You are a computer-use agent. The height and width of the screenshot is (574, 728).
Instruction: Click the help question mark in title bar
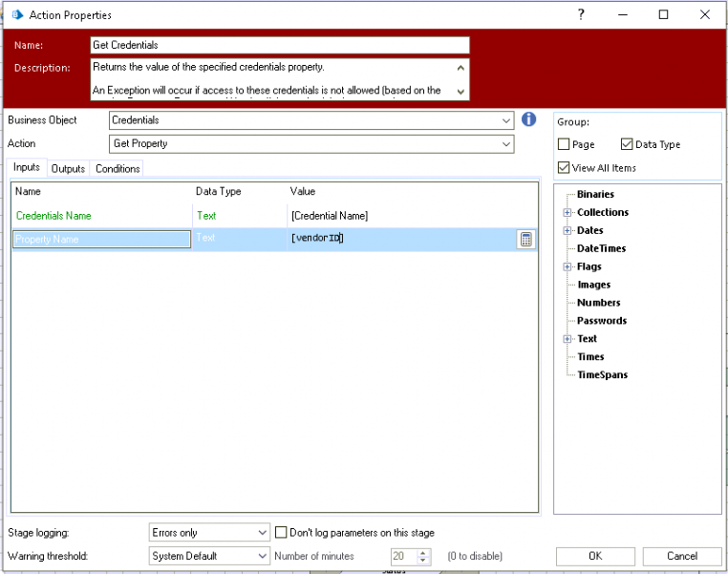[581, 14]
